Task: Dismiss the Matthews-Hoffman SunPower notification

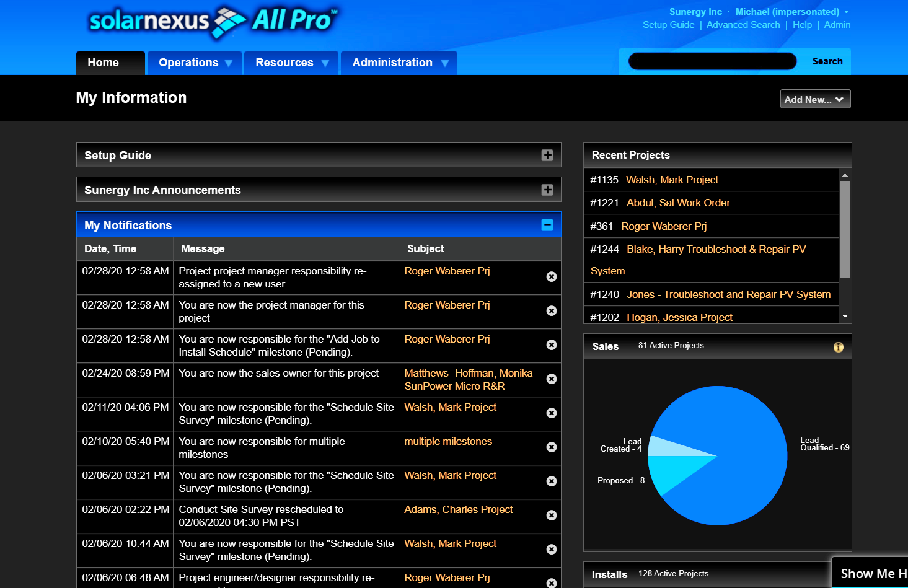Action: [x=551, y=379]
